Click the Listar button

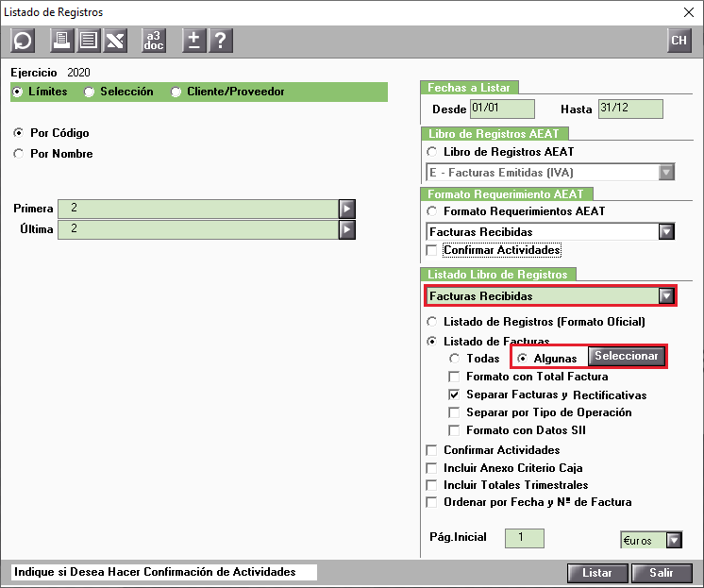point(597,573)
